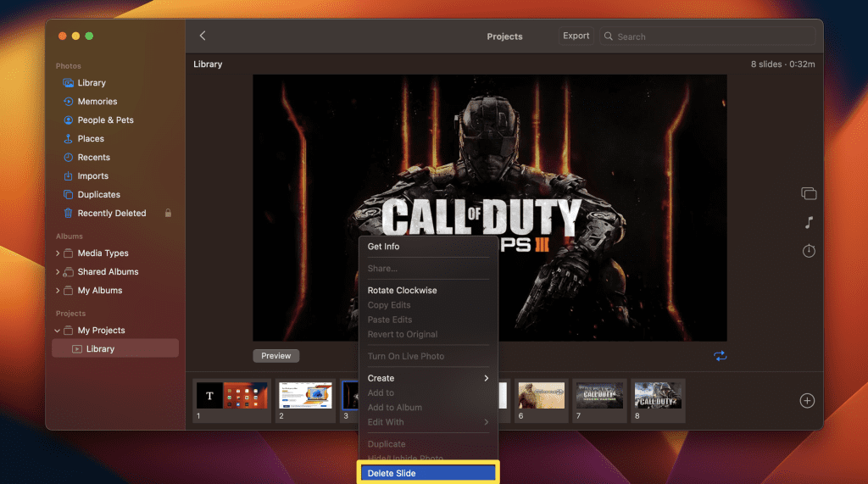Click the magnifier search icon

coord(609,36)
